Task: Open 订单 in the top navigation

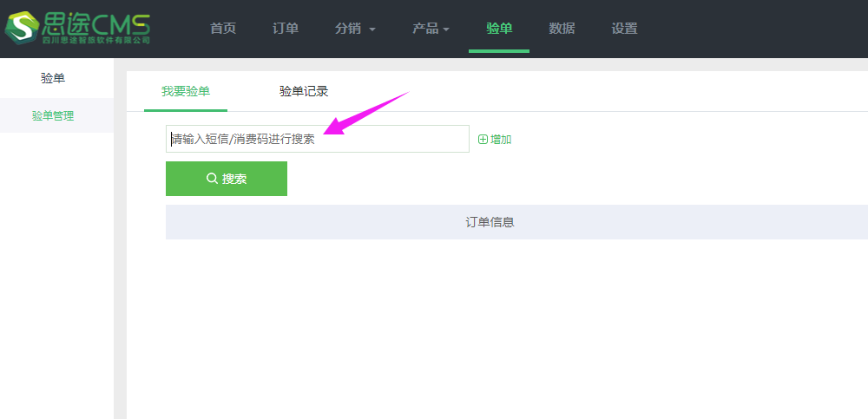Action: click(x=286, y=29)
